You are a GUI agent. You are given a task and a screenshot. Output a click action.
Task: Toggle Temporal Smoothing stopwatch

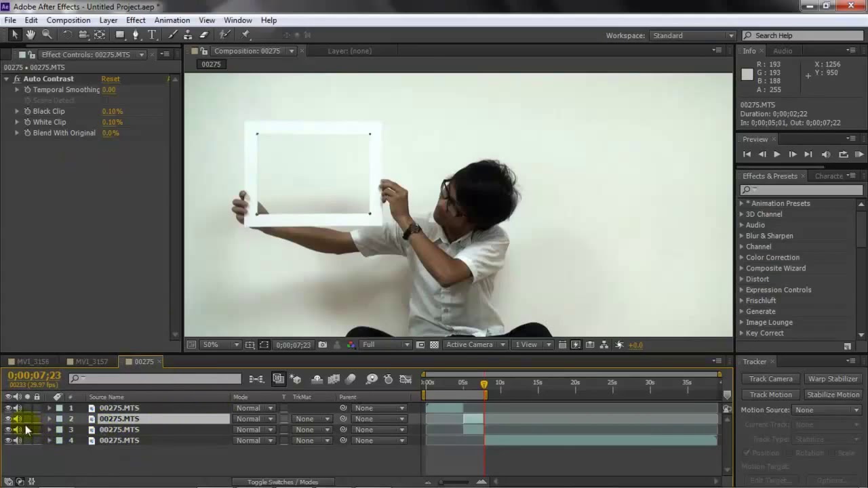pyautogui.click(x=28, y=89)
